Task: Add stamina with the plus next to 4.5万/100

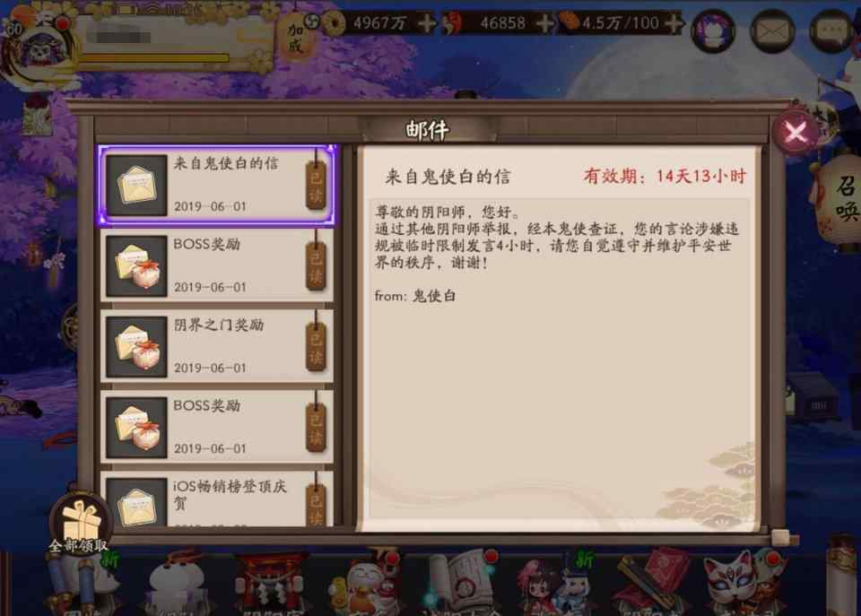Action: [674, 23]
